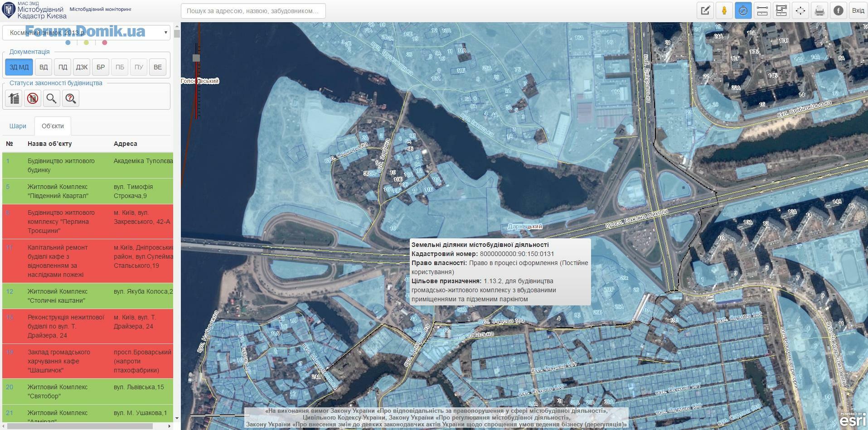
Task: Toggle the ПБ documentation layer
Action: [120, 67]
